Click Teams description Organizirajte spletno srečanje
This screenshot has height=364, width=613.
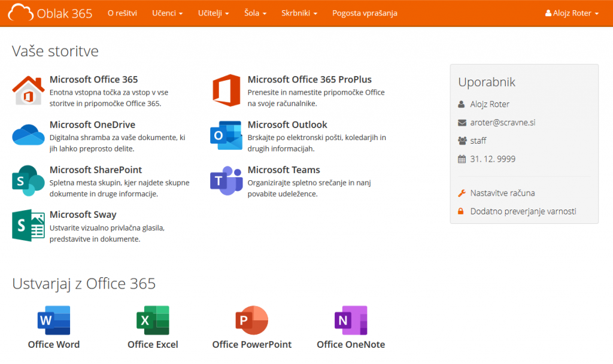(x=309, y=188)
